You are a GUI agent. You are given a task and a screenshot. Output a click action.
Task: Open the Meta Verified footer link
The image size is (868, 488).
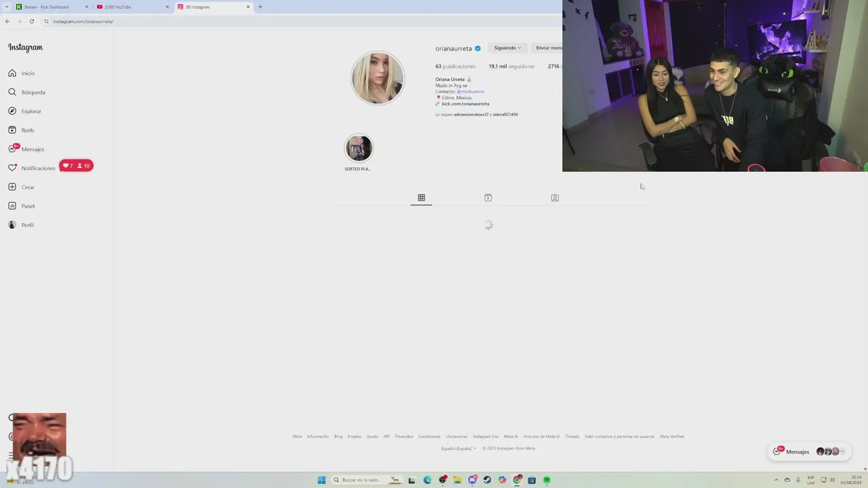pyautogui.click(x=672, y=436)
